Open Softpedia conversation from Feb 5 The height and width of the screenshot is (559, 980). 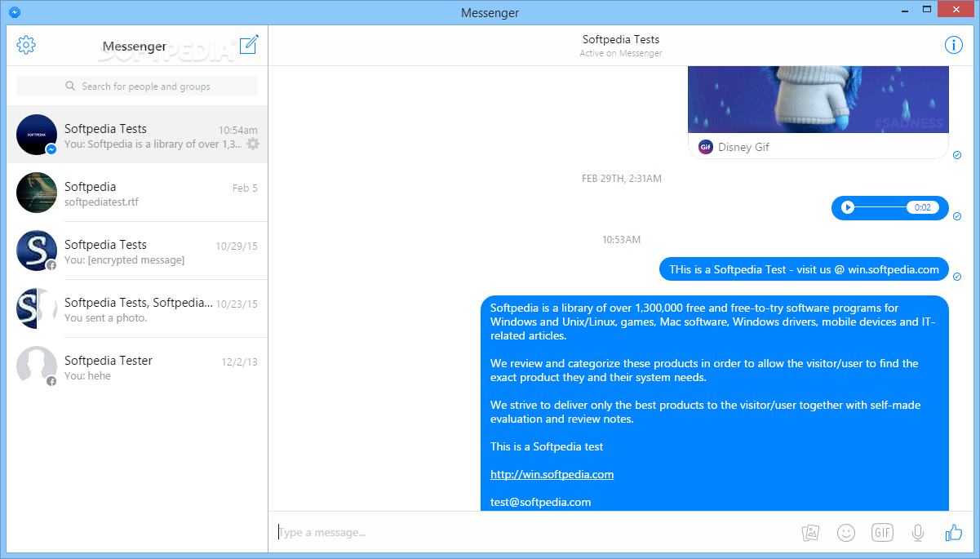pyautogui.click(x=137, y=193)
